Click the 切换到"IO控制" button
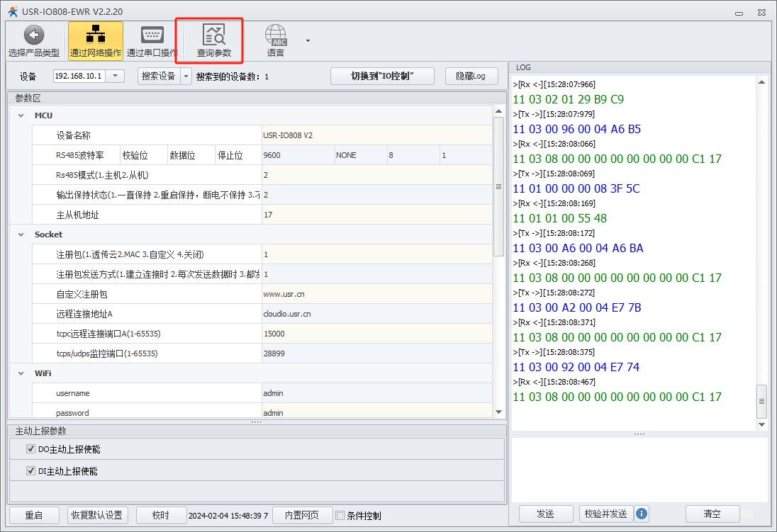777x532 pixels. click(382, 76)
